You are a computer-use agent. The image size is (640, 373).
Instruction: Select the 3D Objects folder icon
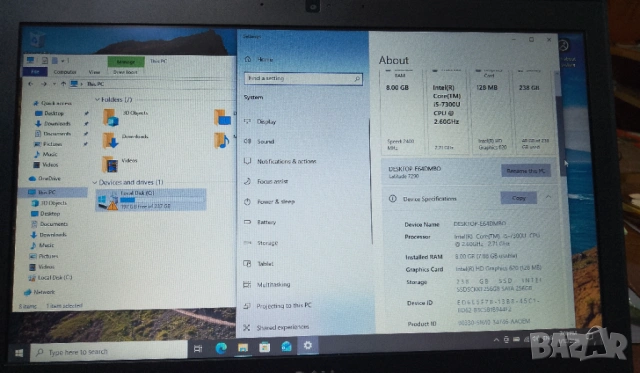[110, 118]
